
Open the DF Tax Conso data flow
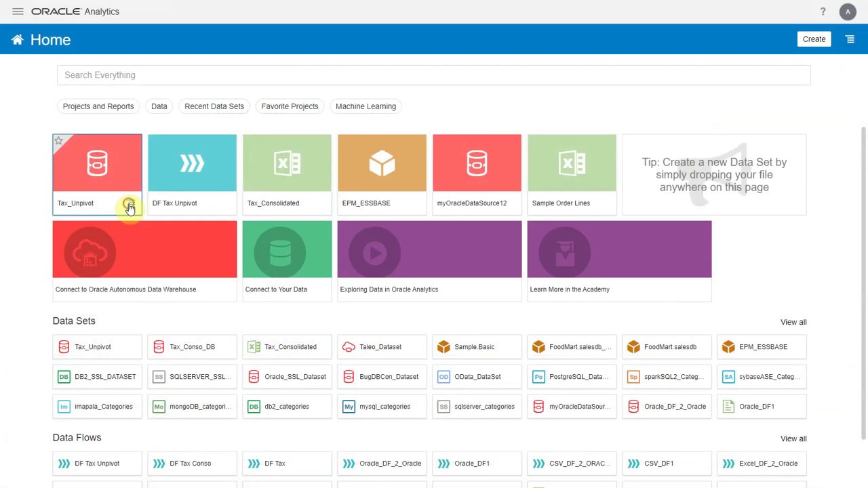[x=192, y=464]
